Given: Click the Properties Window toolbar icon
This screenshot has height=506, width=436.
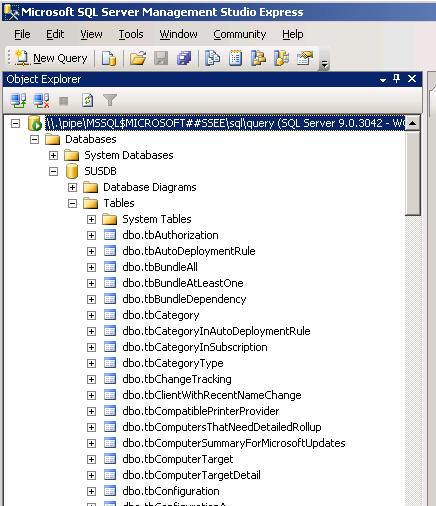Looking at the screenshot, I should [x=305, y=58].
